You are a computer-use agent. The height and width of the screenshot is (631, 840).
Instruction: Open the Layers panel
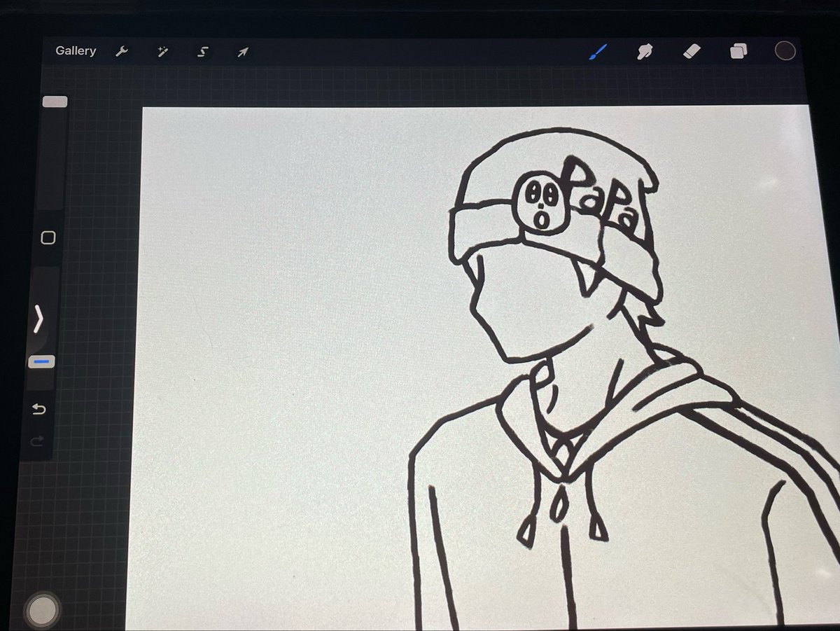[x=738, y=51]
